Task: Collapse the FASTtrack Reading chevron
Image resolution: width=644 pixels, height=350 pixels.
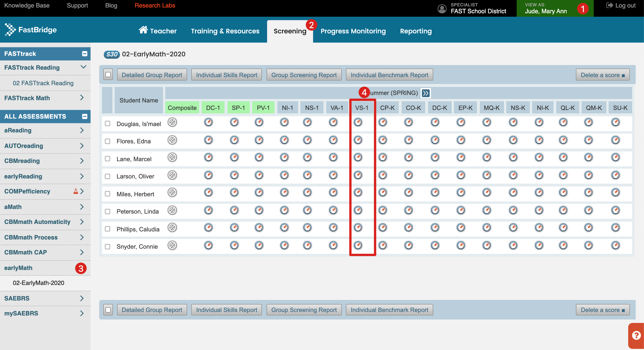Action: (83, 67)
